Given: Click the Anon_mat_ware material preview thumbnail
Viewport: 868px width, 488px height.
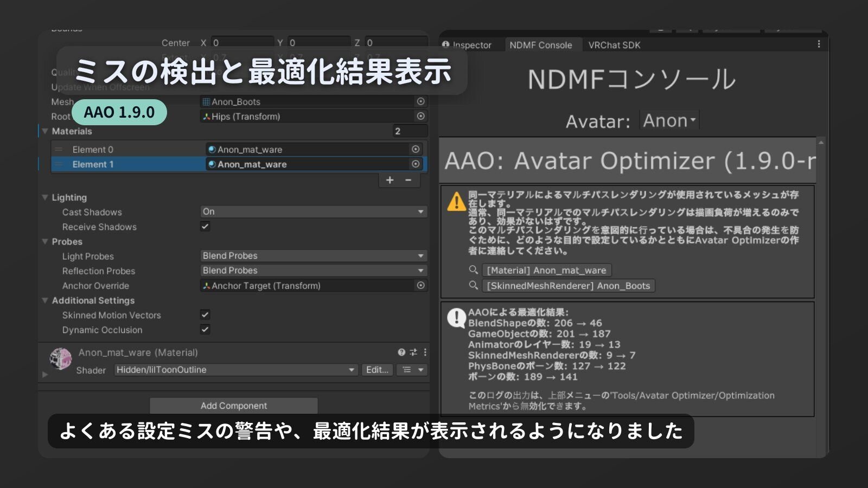Looking at the screenshot, I should pos(61,359).
